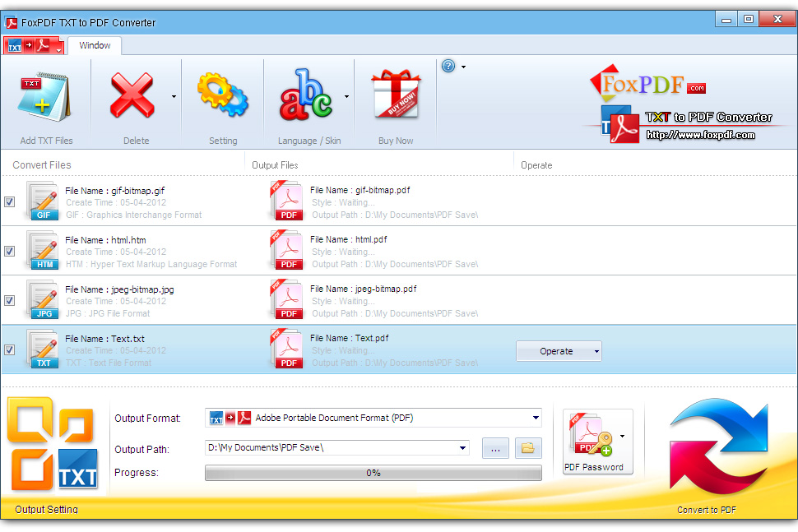Switch to the Window tab
This screenshot has height=532, width=798.
(x=95, y=45)
